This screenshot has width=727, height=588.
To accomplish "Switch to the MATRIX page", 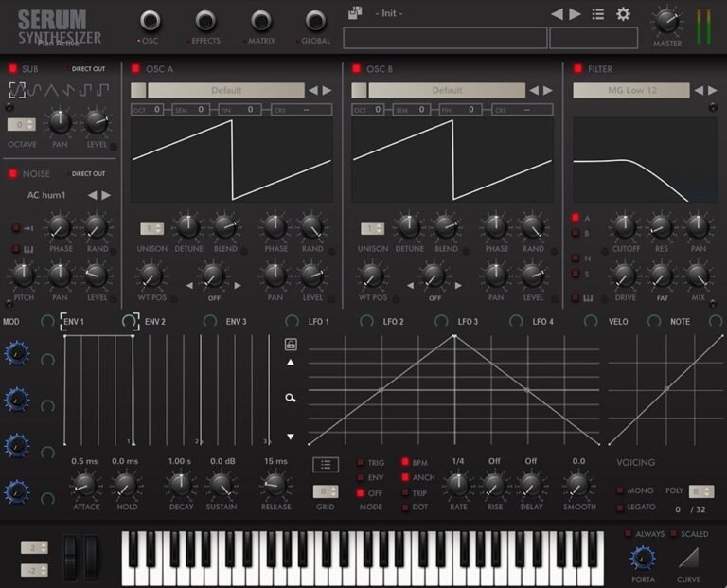I will (261, 21).
